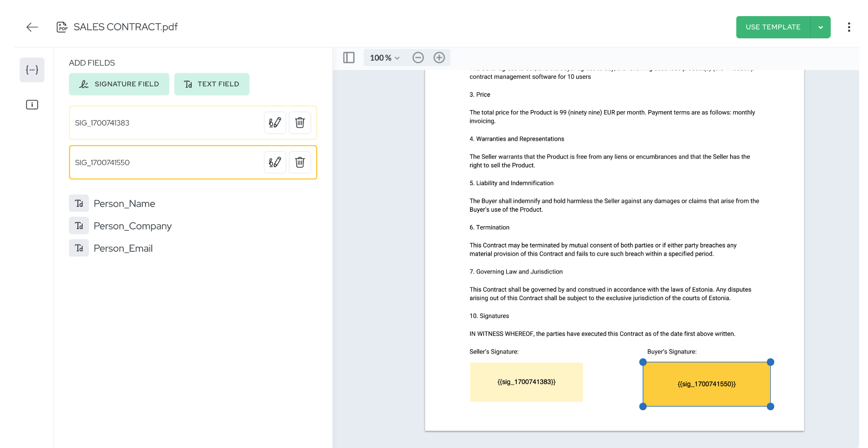Viewport: 868px width, 448px height.
Task: Click the '10. Signatures' heading in document
Action: (489, 316)
